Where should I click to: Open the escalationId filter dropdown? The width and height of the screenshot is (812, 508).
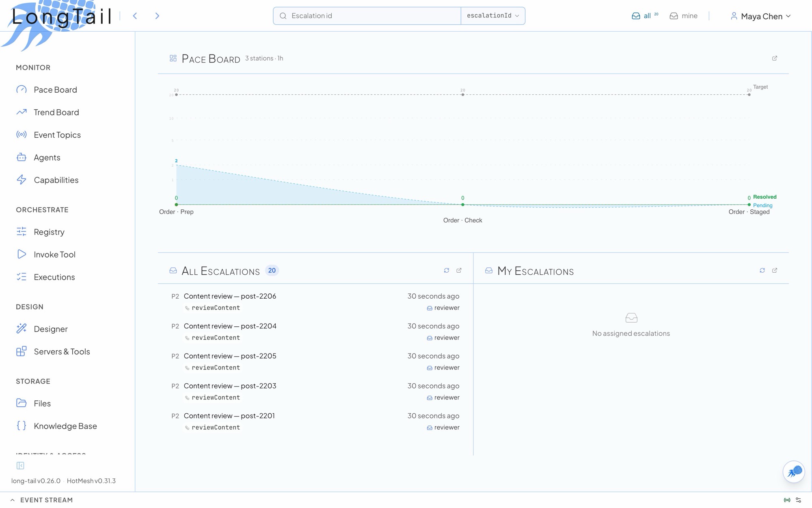click(x=493, y=16)
